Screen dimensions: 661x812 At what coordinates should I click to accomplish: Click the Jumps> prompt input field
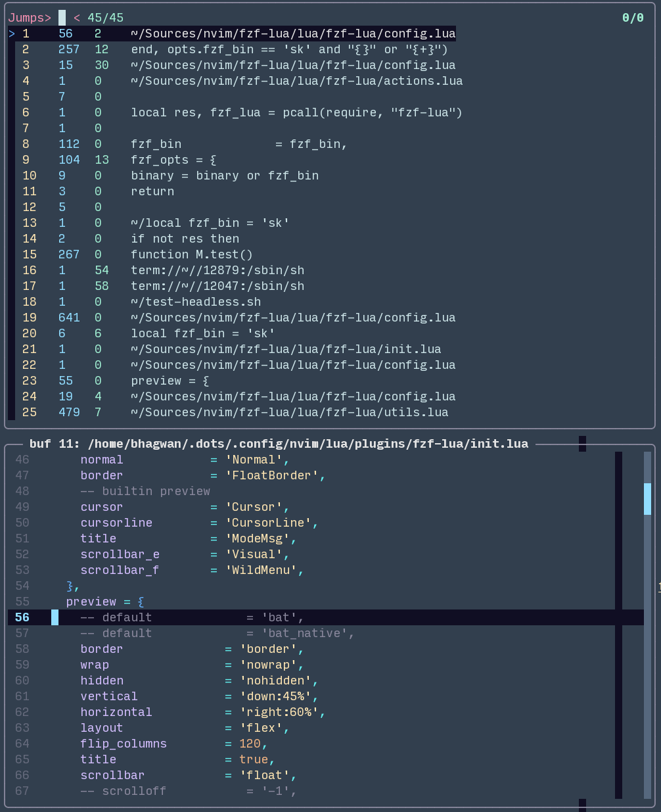click(62, 18)
